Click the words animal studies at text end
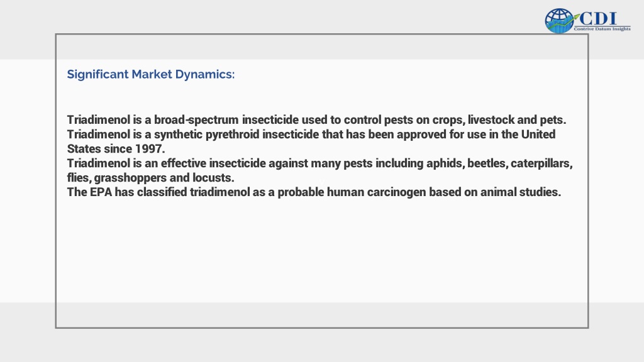644x362 pixels. tap(520, 192)
